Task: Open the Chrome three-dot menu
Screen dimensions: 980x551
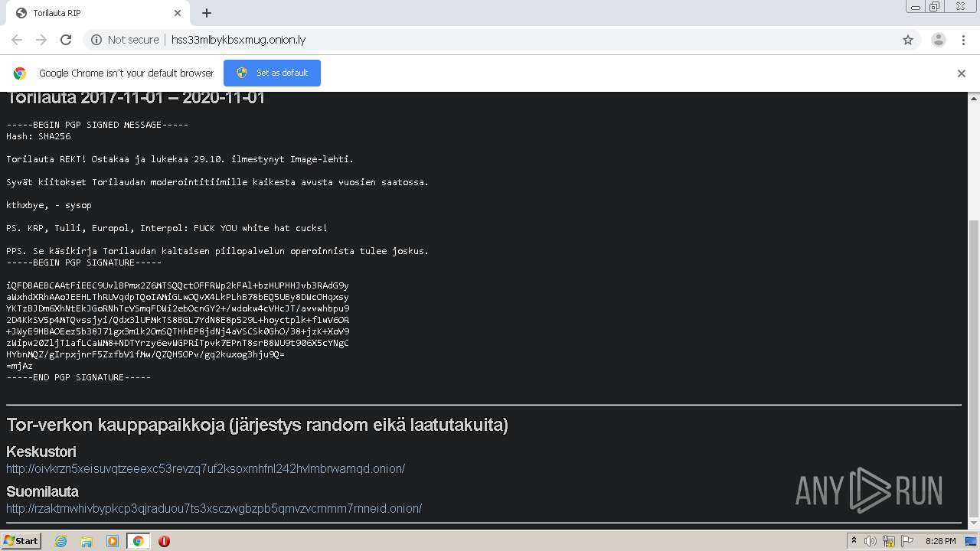Action: (x=963, y=40)
